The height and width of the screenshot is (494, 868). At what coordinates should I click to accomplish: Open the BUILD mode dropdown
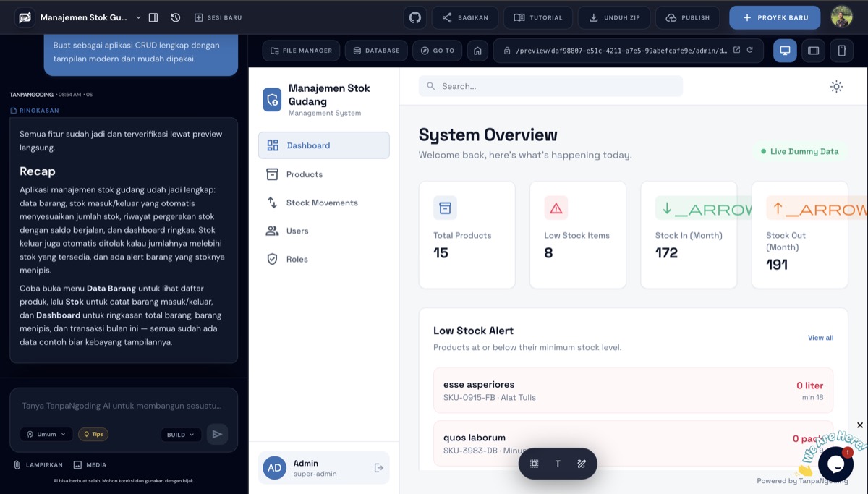coord(181,435)
